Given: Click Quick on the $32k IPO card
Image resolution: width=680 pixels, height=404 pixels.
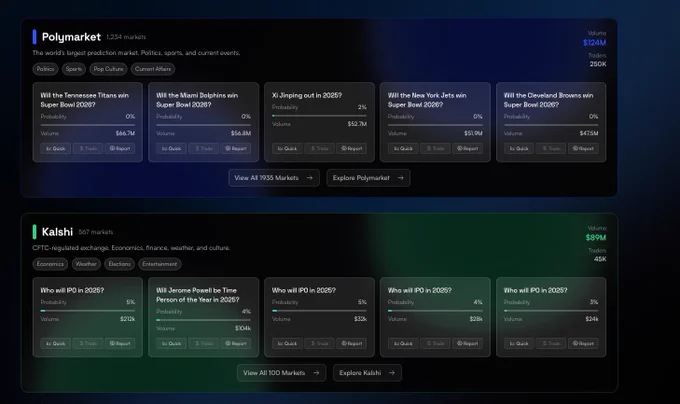Looking at the screenshot, I should pyautogui.click(x=287, y=343).
